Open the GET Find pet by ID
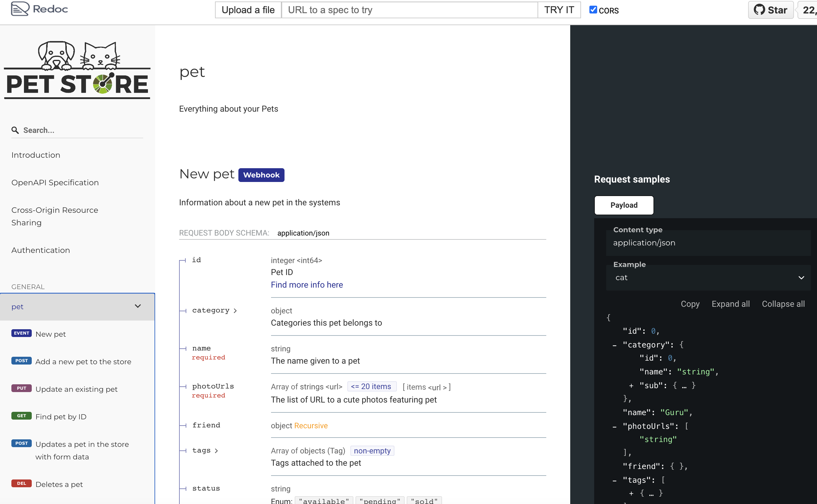Viewport: 817px width, 504px height. pos(61,417)
